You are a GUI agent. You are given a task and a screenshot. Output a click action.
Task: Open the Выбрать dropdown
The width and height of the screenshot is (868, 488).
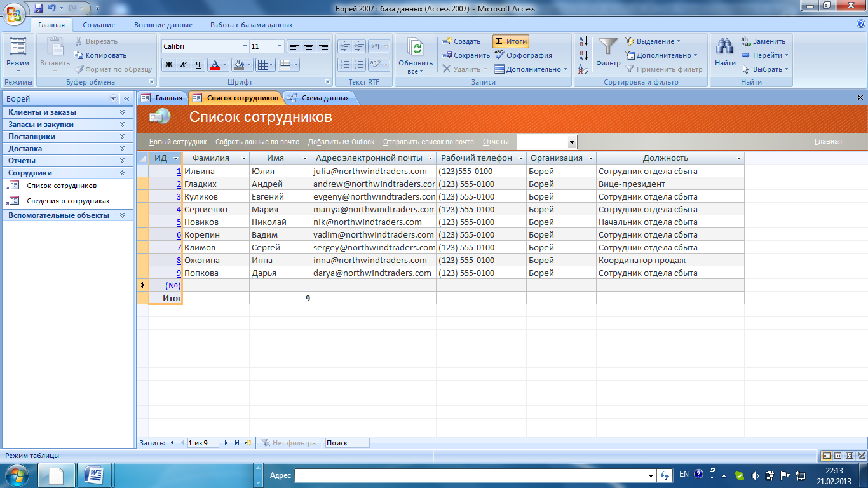click(x=765, y=69)
